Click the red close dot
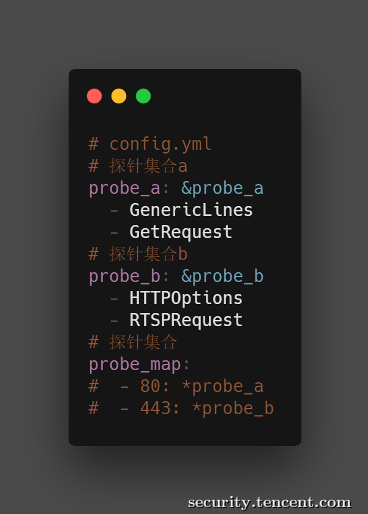The height and width of the screenshot is (514, 368). [94, 96]
